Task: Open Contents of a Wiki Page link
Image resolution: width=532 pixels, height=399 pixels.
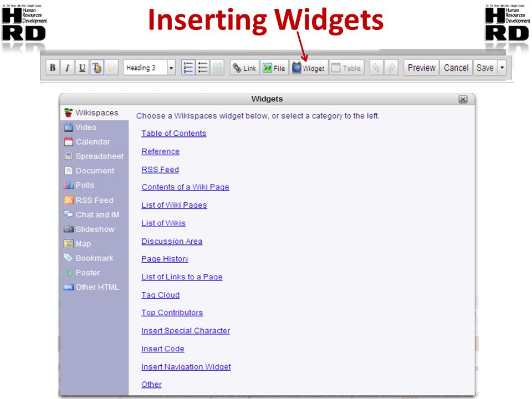Action: click(185, 187)
